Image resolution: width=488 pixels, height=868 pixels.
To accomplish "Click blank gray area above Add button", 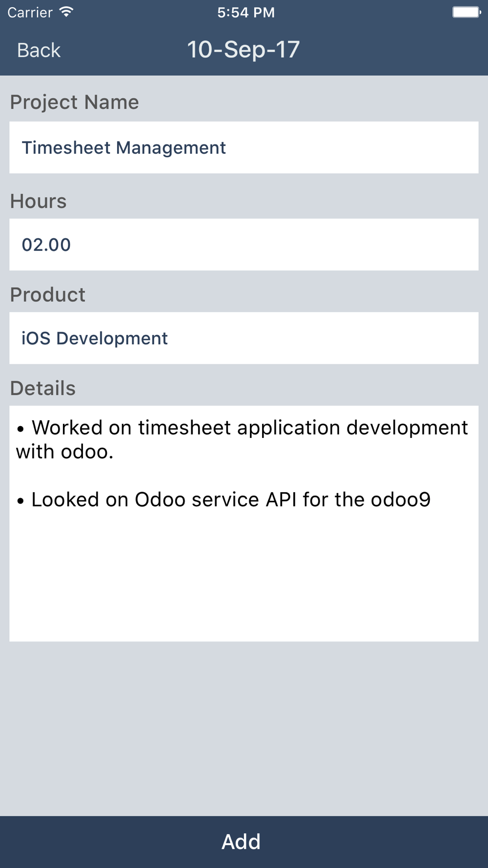I will [244, 727].
